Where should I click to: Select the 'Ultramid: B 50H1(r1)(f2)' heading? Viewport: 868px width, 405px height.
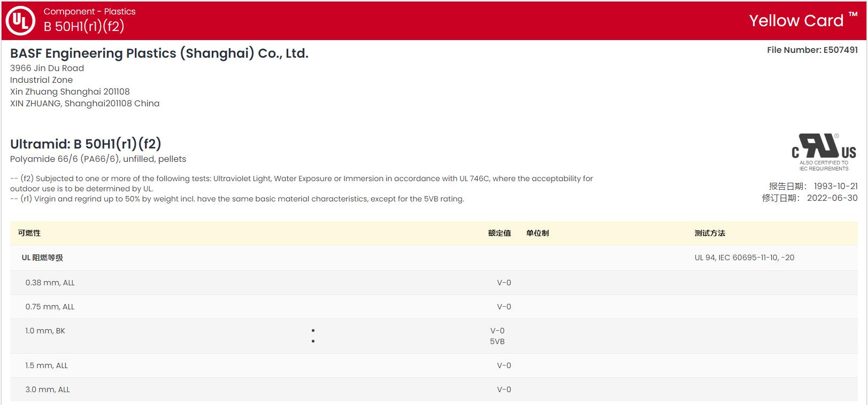tap(86, 144)
